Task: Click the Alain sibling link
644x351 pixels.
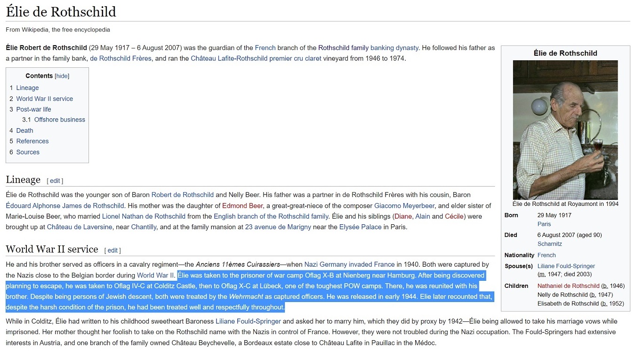Action: pyautogui.click(x=422, y=216)
